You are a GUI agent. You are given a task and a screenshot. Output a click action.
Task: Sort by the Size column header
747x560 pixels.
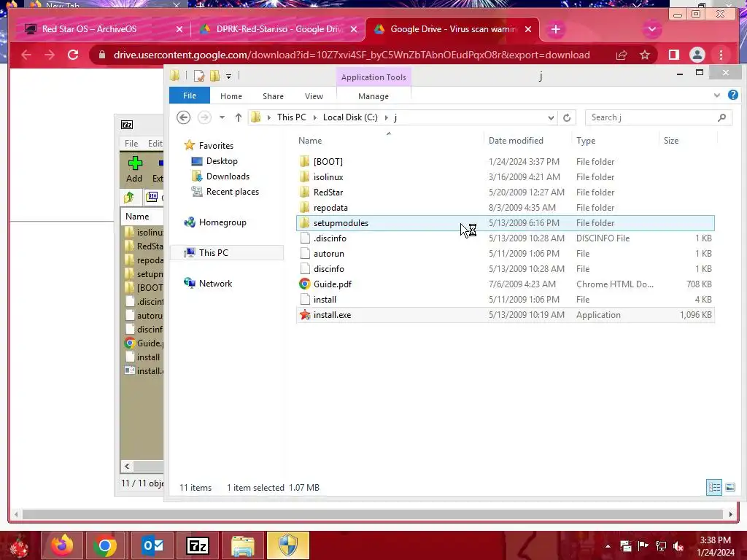coord(671,141)
